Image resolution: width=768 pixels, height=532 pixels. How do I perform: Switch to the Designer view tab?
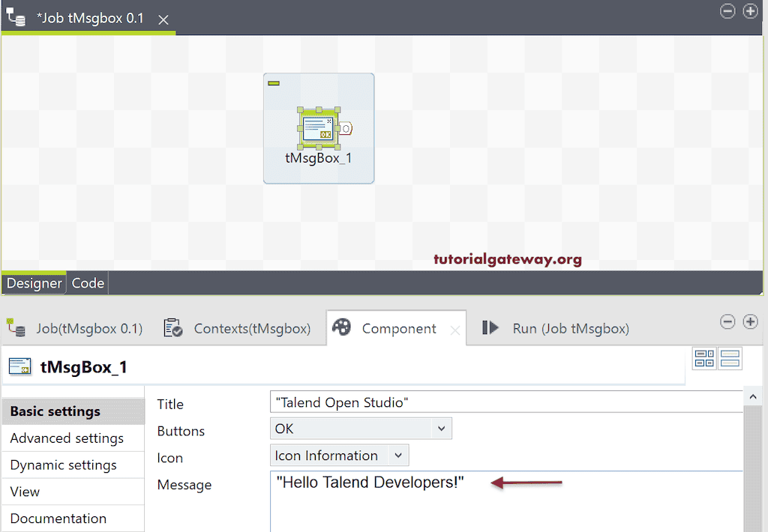coord(34,283)
